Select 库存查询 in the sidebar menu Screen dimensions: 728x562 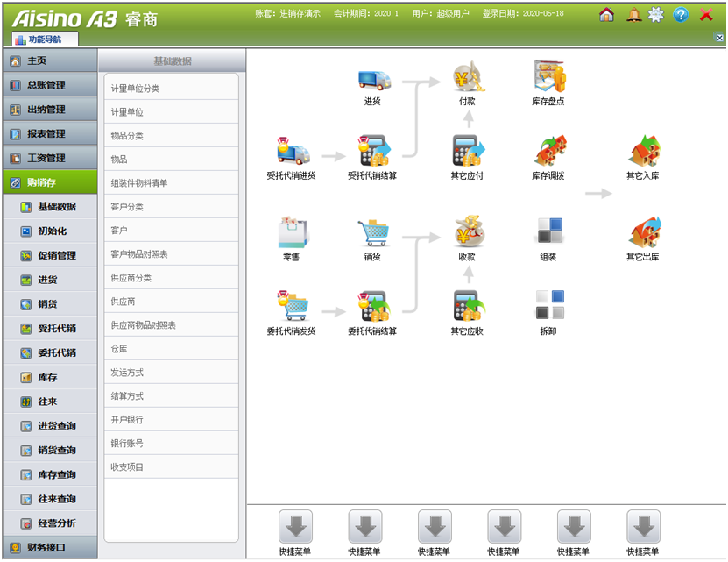[56, 474]
